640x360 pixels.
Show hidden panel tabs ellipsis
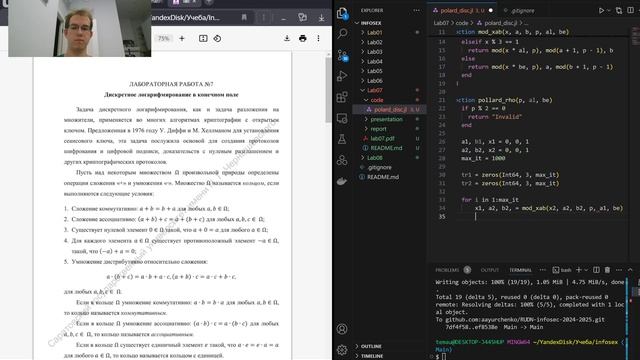point(542,270)
